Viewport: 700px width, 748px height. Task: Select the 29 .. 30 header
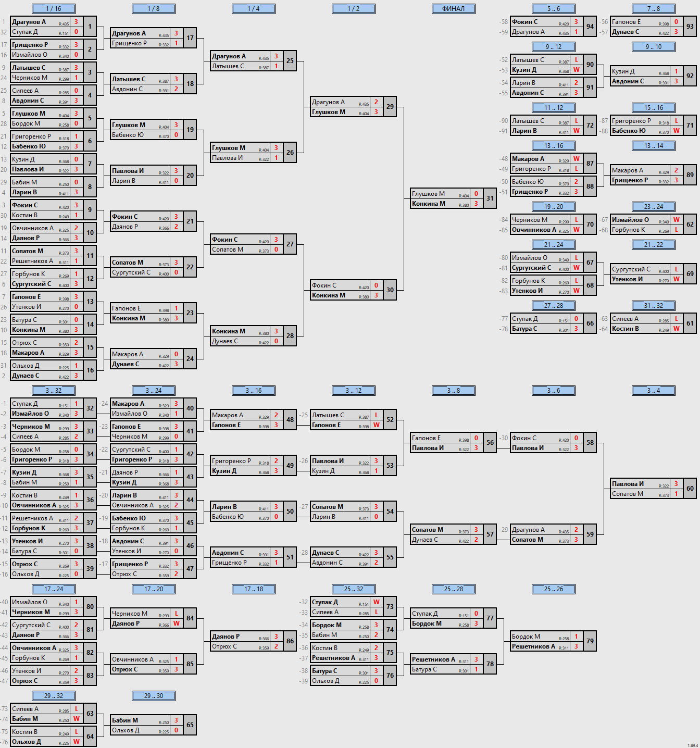pos(154,696)
